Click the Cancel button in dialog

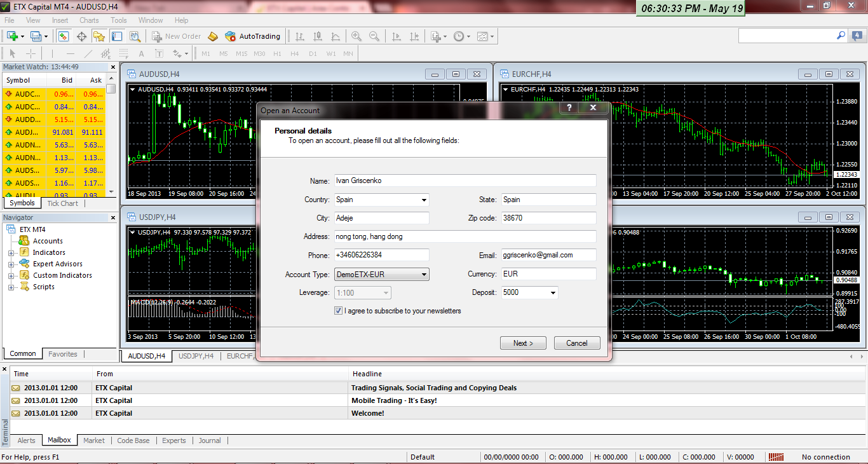coord(577,343)
